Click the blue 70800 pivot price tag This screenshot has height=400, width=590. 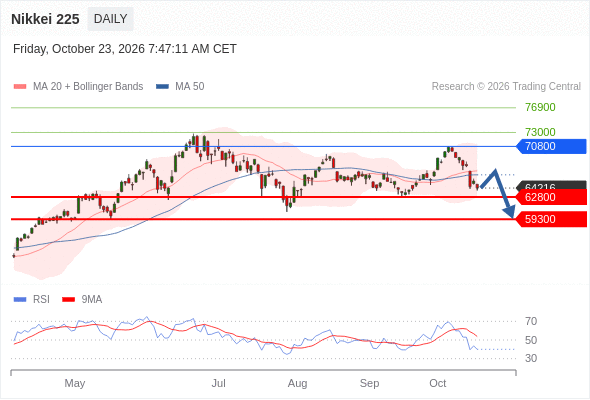(551, 146)
